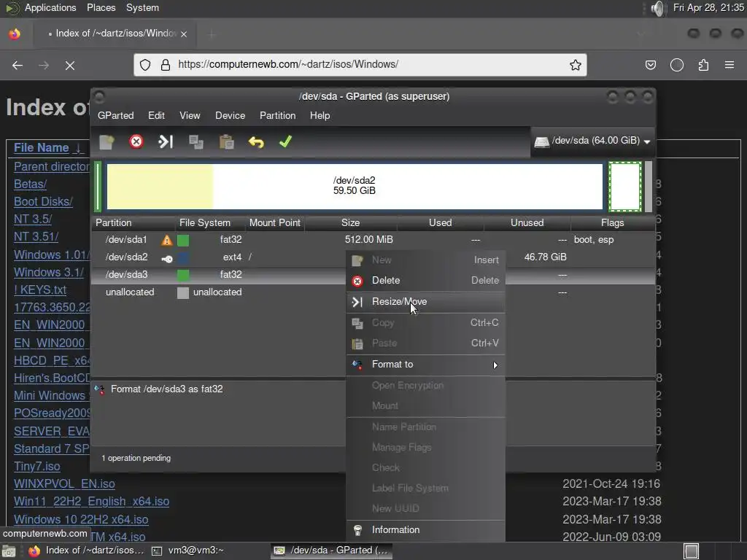Select pending operation Format /dev/sda3 as fat32
This screenshot has height=560, width=747.
pos(167,389)
